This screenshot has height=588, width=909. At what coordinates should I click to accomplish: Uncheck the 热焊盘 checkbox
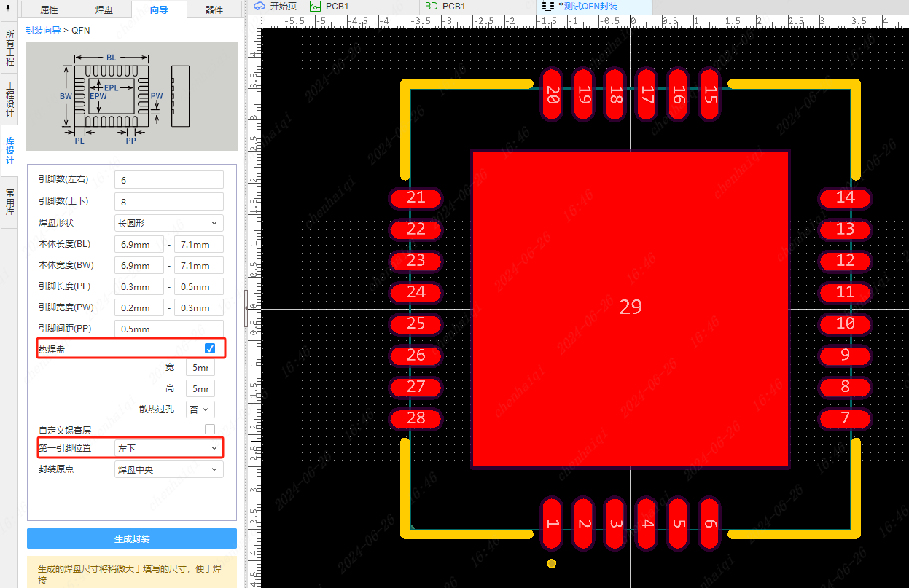pos(210,348)
